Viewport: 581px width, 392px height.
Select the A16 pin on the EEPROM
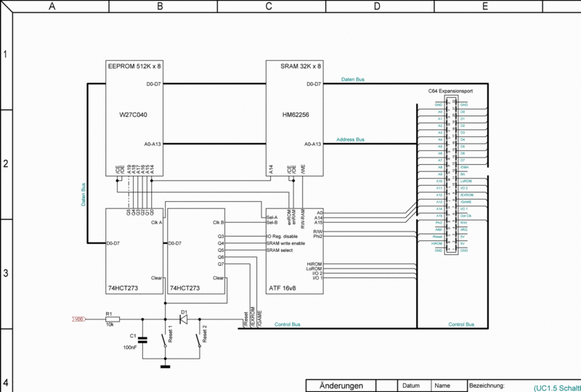click(142, 170)
